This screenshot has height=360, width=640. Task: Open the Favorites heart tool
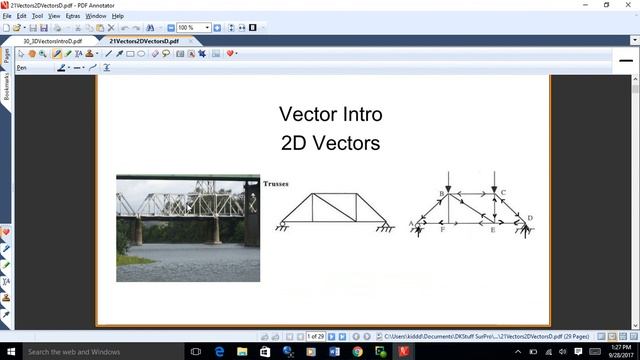(x=230, y=53)
